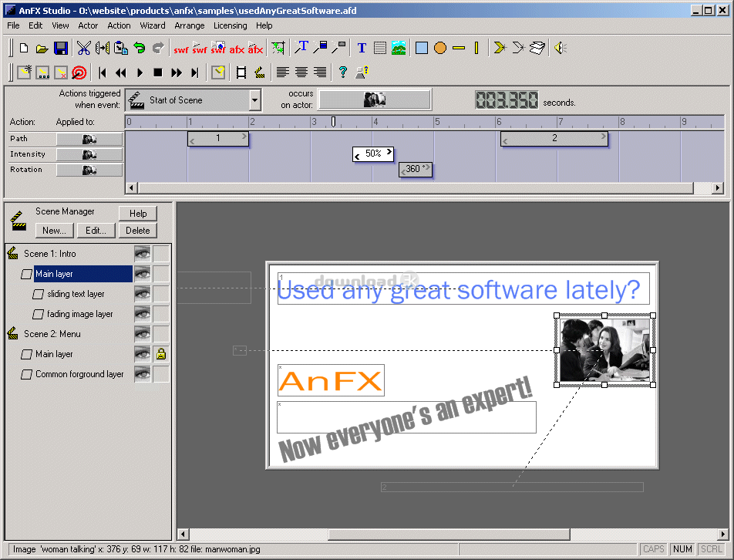
Task: Click the Scene Manager Help button
Action: pos(137,214)
